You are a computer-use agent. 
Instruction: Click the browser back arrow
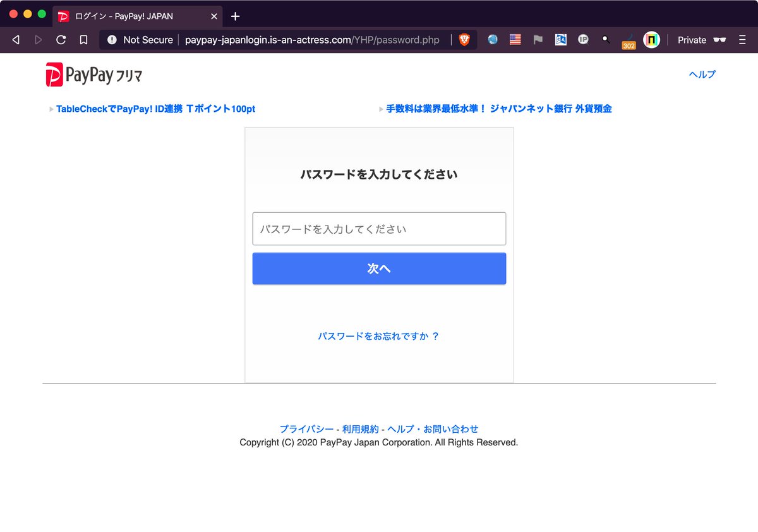click(16, 40)
